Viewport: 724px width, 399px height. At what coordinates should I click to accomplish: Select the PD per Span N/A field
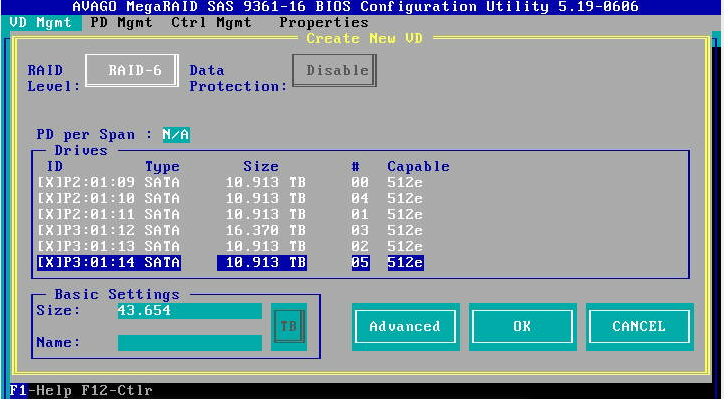pos(176,135)
